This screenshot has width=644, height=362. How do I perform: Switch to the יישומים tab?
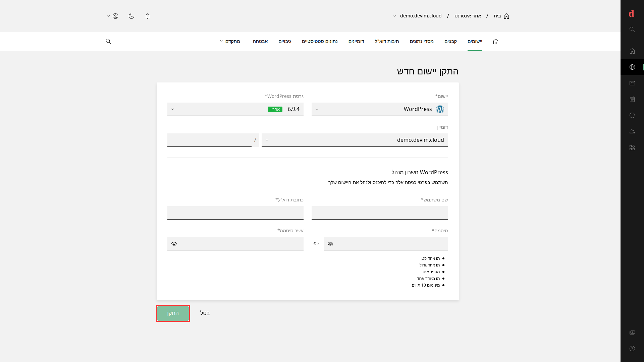(475, 41)
